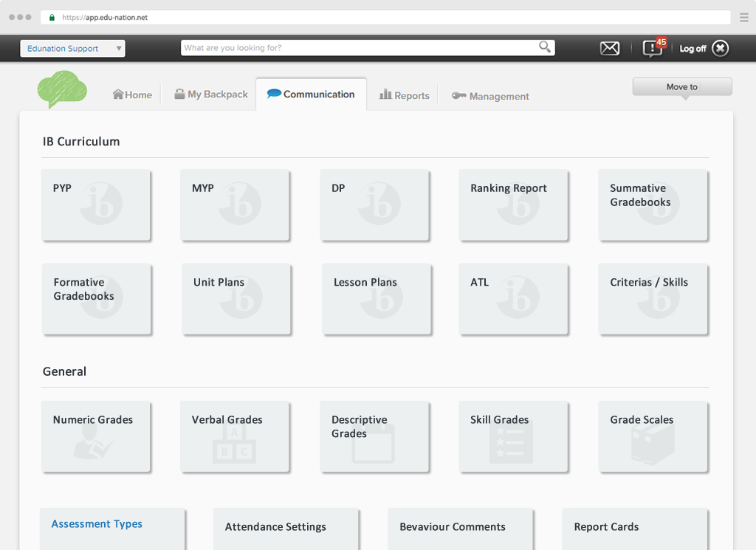Viewport: 756px width, 550px height.
Task: Open the Grade Scales tile
Action: 653,437
